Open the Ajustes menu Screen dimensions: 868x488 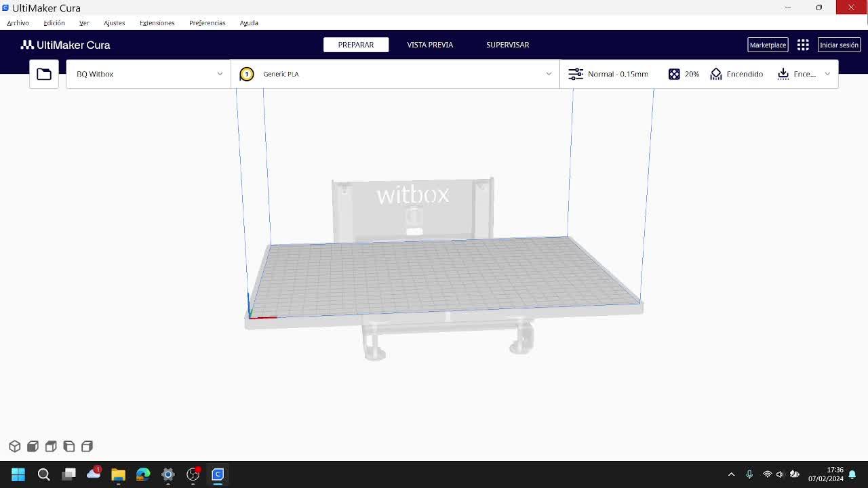(x=115, y=23)
